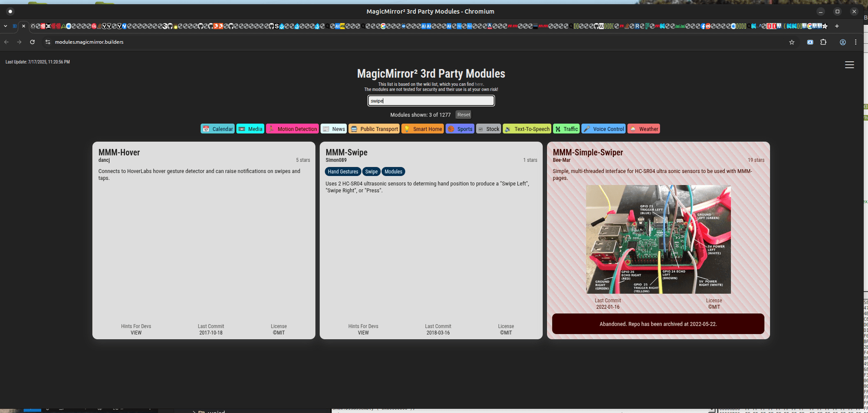The width and height of the screenshot is (868, 413).
Task: Filter by Smart Home category
Action: [422, 129]
